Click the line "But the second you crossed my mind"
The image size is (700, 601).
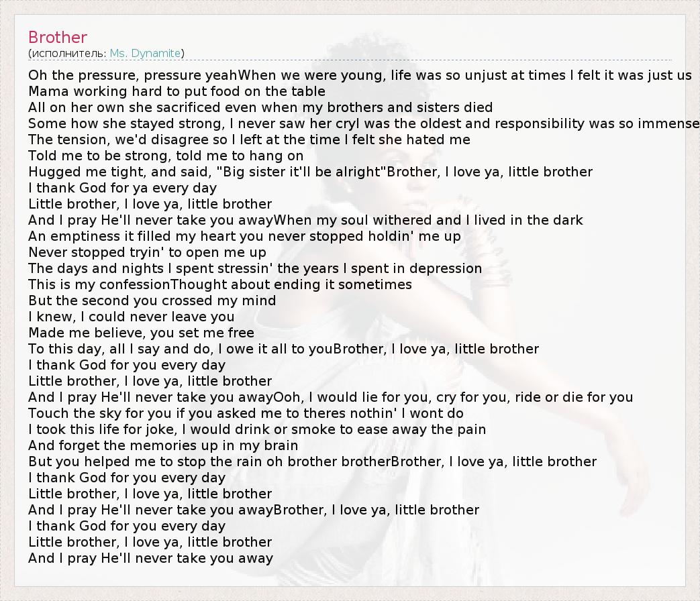point(152,300)
